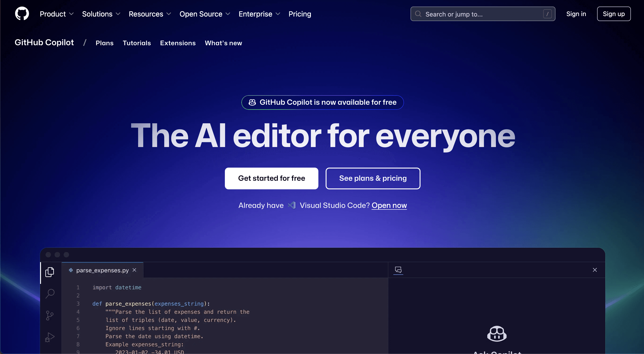The width and height of the screenshot is (644, 354).
Task: Focus the Search or jump to field
Action: click(483, 14)
